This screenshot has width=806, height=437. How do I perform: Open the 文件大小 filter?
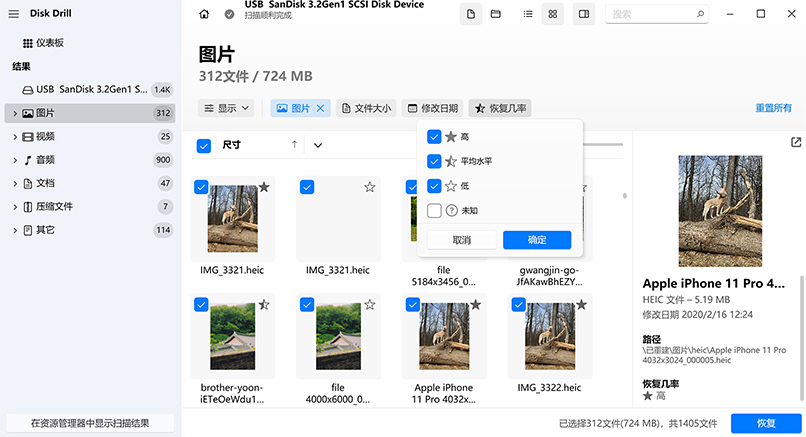[367, 108]
